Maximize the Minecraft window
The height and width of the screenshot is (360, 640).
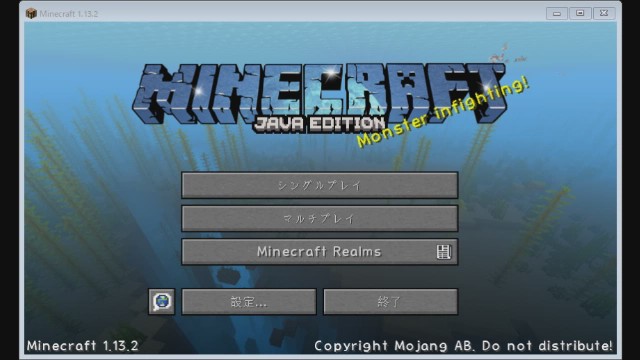(x=580, y=13)
